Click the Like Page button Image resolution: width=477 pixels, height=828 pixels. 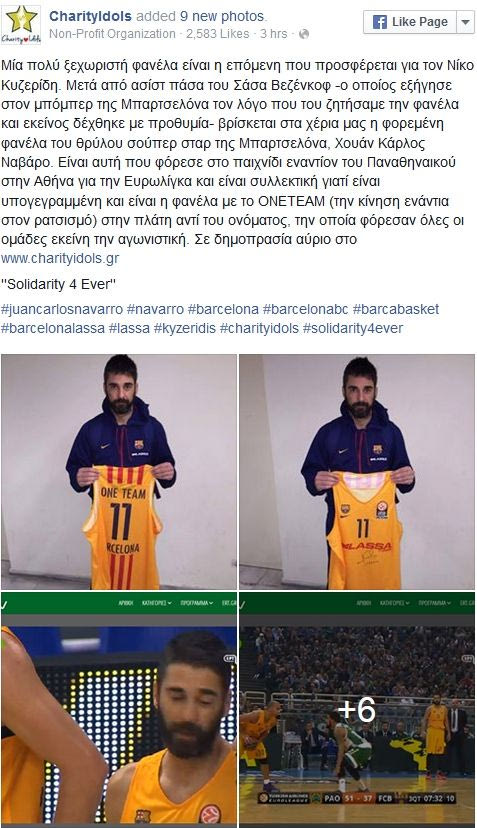click(x=410, y=22)
